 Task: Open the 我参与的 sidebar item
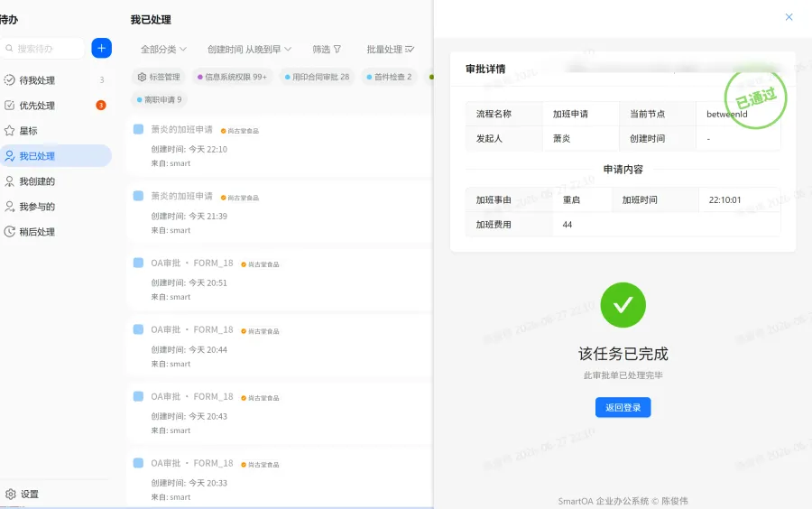click(x=55, y=207)
